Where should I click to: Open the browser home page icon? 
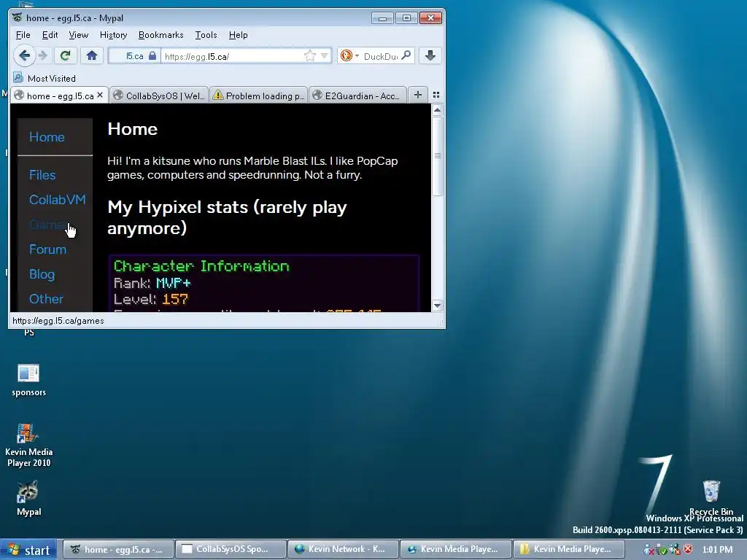click(x=92, y=55)
